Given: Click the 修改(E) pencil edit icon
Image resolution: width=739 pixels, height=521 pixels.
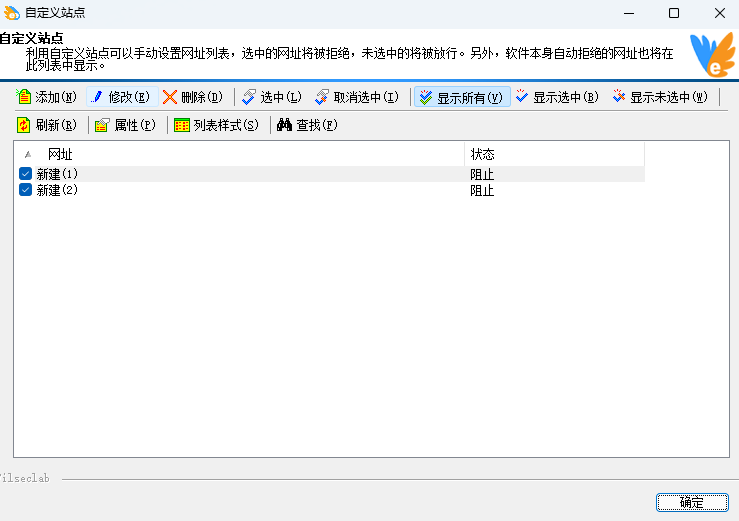Looking at the screenshot, I should [97, 97].
